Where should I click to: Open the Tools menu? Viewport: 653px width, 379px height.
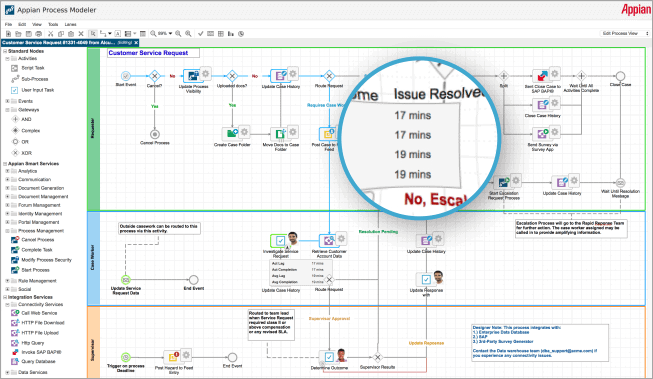tap(53, 25)
